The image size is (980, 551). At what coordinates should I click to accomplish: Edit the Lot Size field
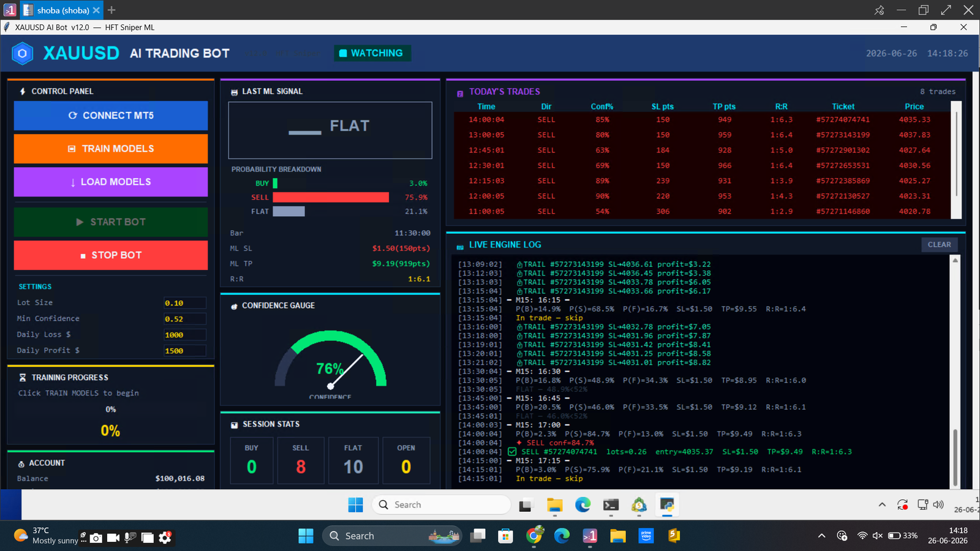(184, 303)
